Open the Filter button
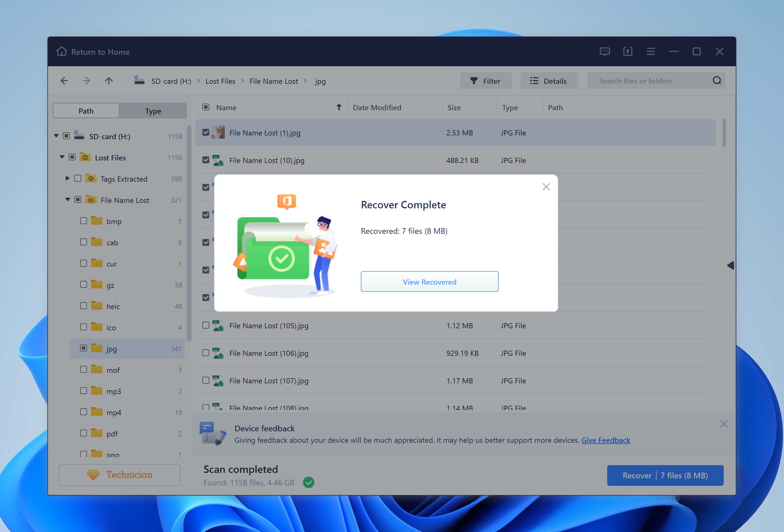This screenshot has height=532, width=784. pos(486,81)
